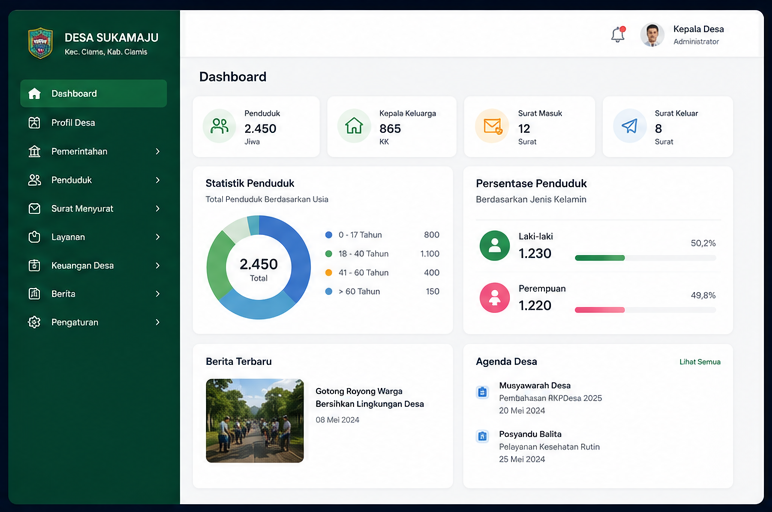Open the Gotong Royong news thumbnail photo

255,420
